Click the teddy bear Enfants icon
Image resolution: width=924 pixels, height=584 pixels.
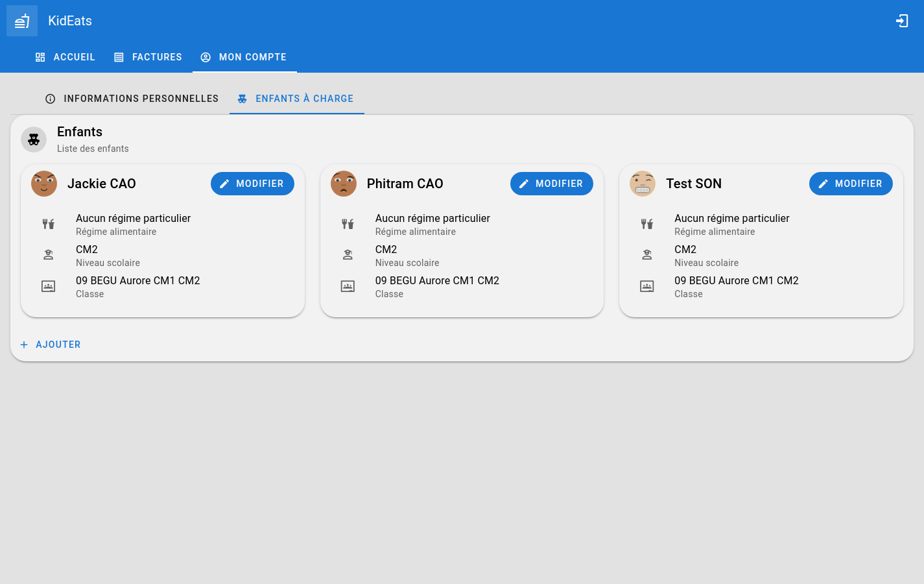(34, 140)
